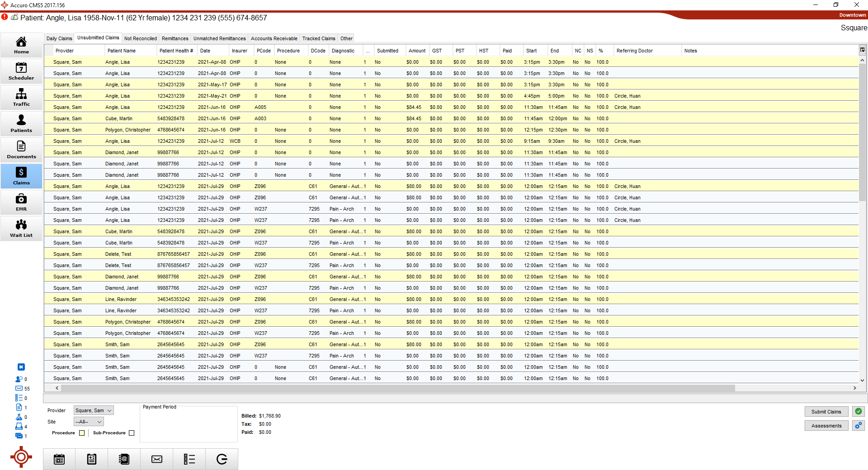The width and height of the screenshot is (868, 470).
Task: Click the Ssquare user name
Action: point(854,28)
